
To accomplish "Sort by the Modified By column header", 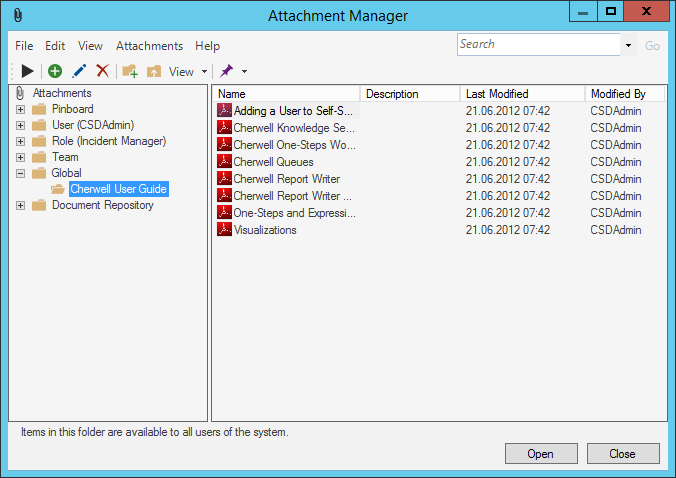I will click(x=625, y=94).
